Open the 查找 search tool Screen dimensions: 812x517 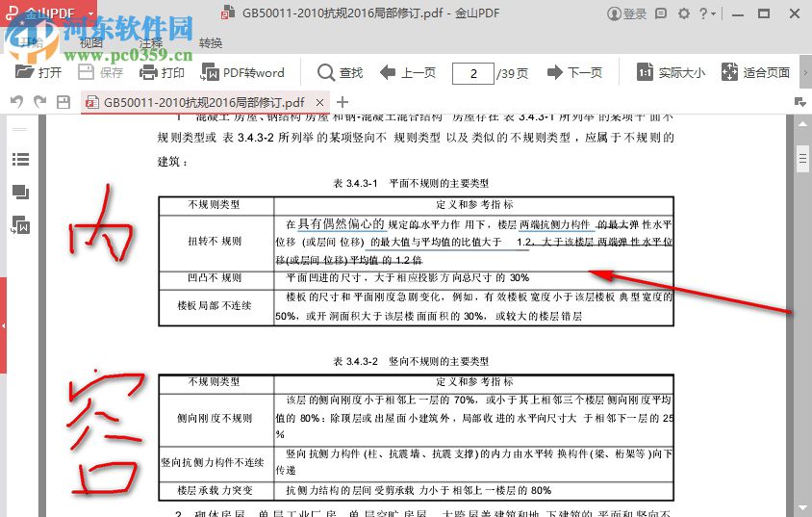[x=340, y=72]
